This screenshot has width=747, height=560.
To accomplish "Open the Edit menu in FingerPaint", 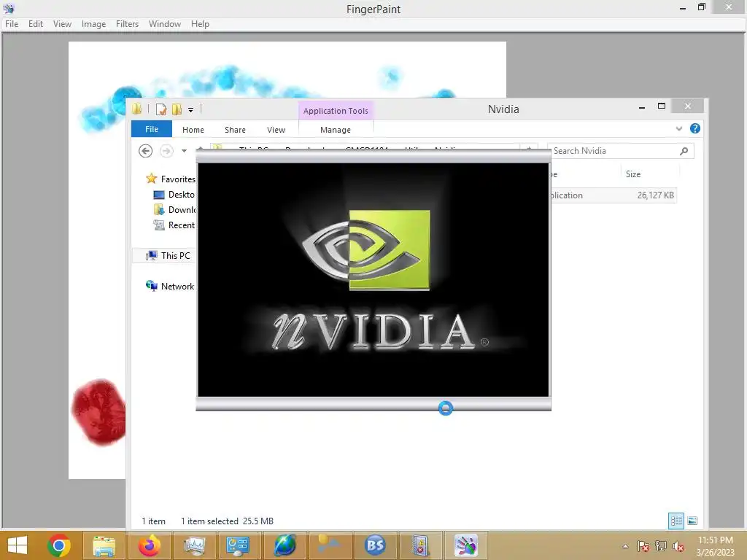I will tap(35, 24).
